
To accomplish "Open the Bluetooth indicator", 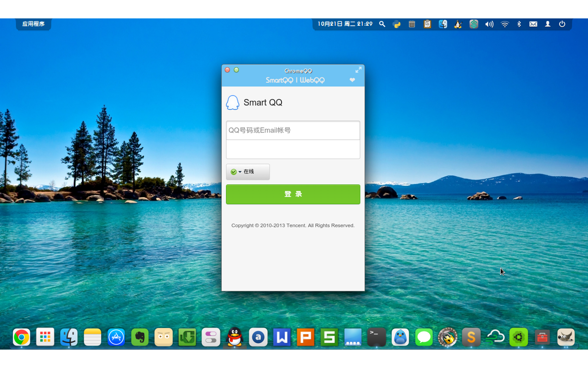I will click(519, 24).
